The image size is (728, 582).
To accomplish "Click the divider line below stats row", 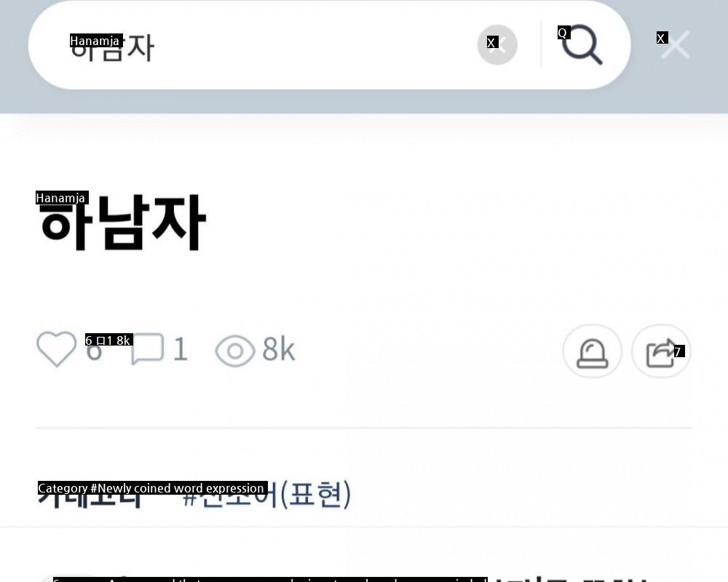I will tap(364, 427).
